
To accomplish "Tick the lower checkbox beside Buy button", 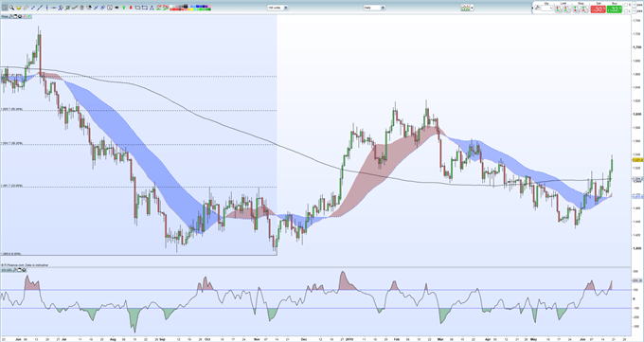I will click(625, 11).
